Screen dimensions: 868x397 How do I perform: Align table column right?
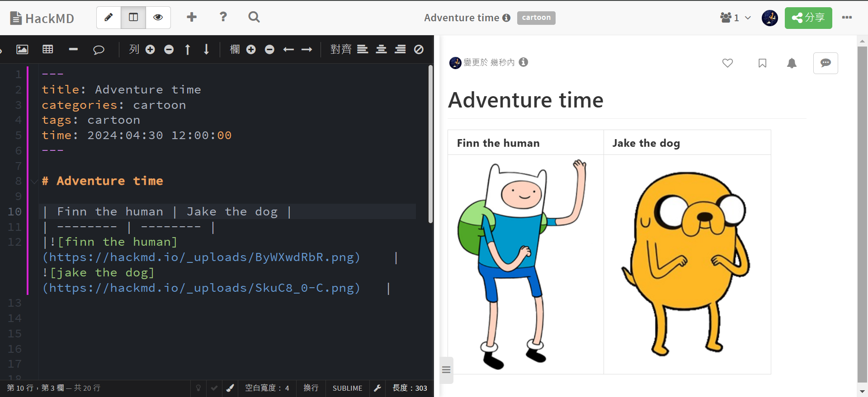pyautogui.click(x=400, y=49)
